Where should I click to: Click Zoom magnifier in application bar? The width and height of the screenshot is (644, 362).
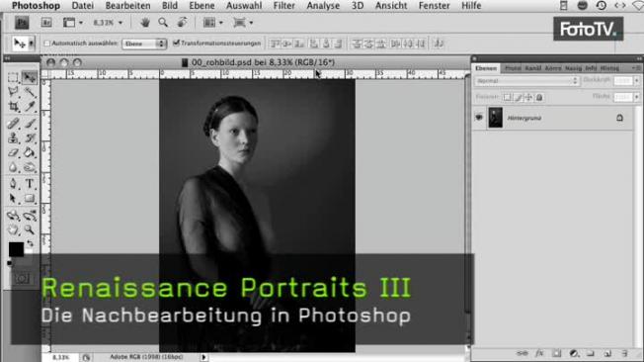click(x=163, y=23)
